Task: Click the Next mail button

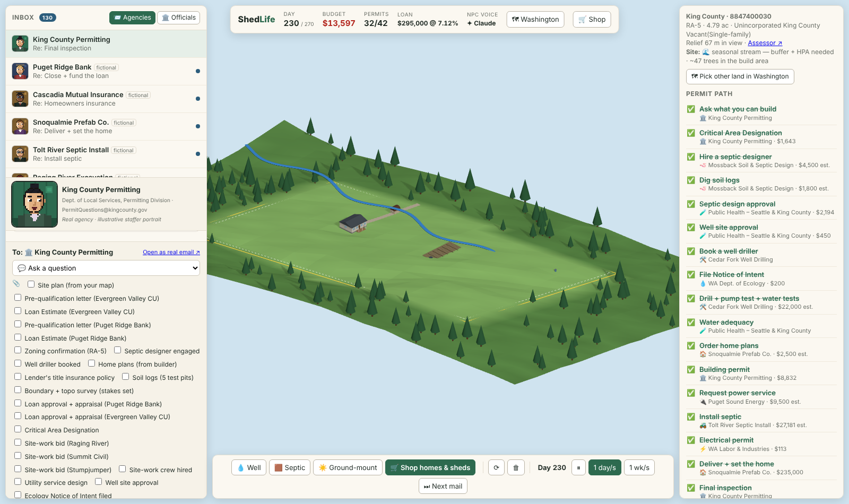Action: 443,486
